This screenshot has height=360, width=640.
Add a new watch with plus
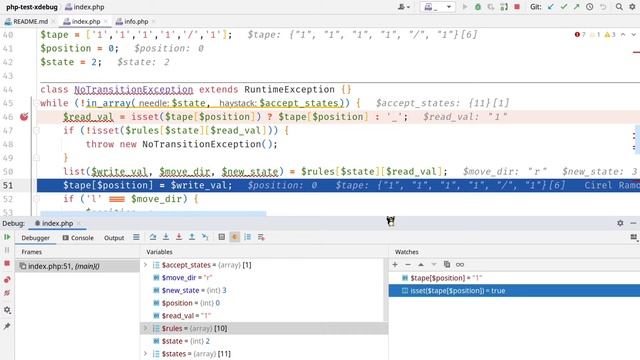pyautogui.click(x=395, y=264)
